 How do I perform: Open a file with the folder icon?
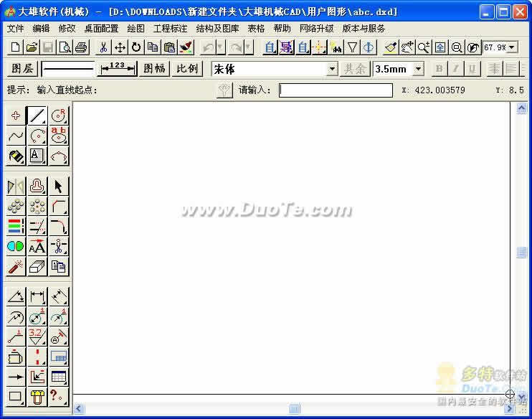tap(32, 47)
